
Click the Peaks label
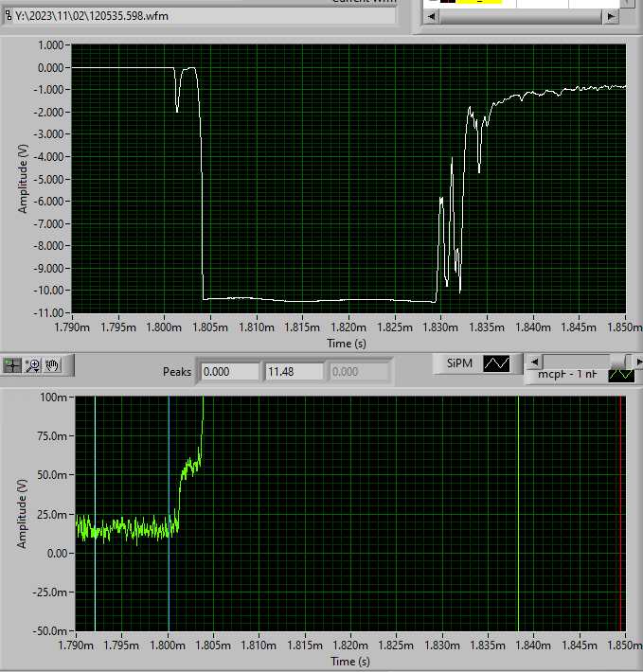point(176,372)
